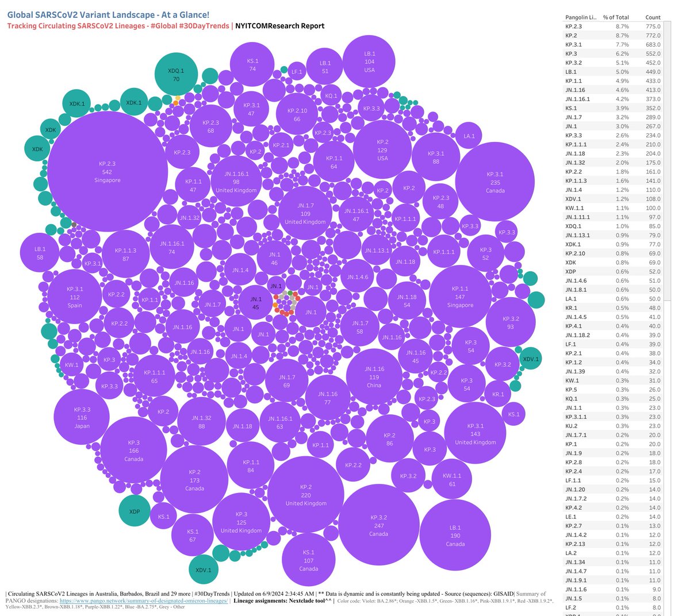Select the KP.4.1 row in lineage table
The height and width of the screenshot is (616, 690).
click(x=612, y=326)
